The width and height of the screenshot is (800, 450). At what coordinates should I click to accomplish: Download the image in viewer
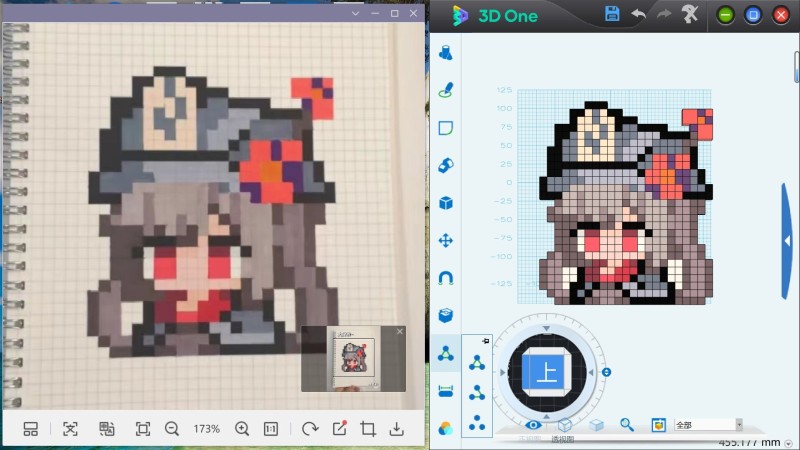click(396, 429)
